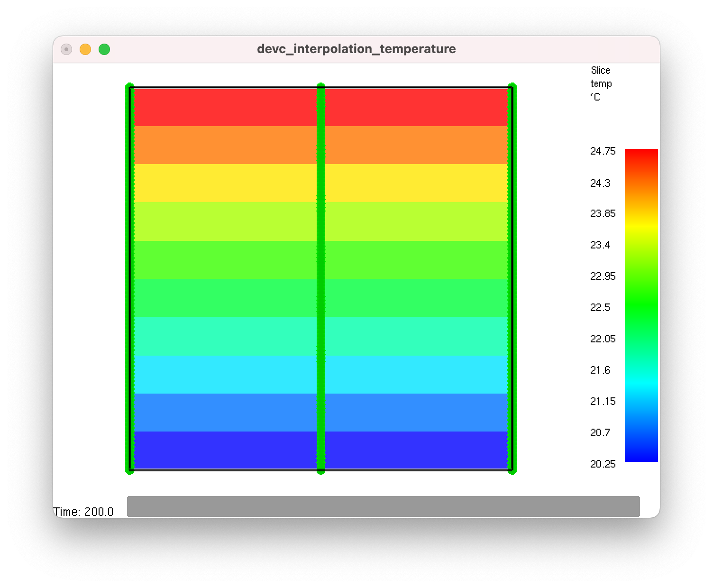
Task: Click the red temperature band of the slice
Action: [x=223, y=105]
